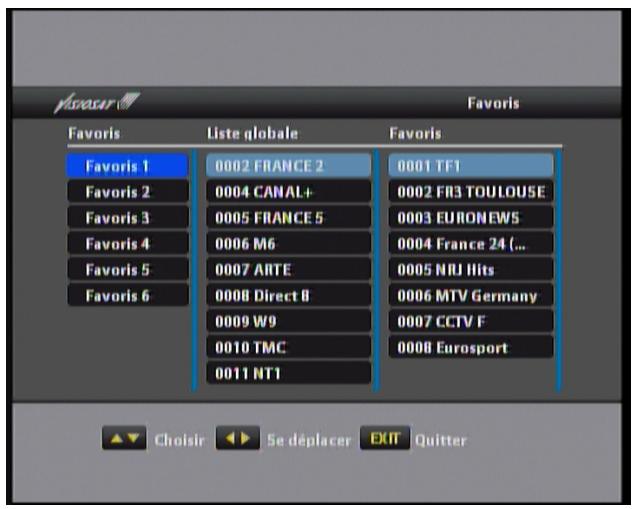Click the Quitter label
The height and width of the screenshot is (509, 640).
tap(441, 440)
